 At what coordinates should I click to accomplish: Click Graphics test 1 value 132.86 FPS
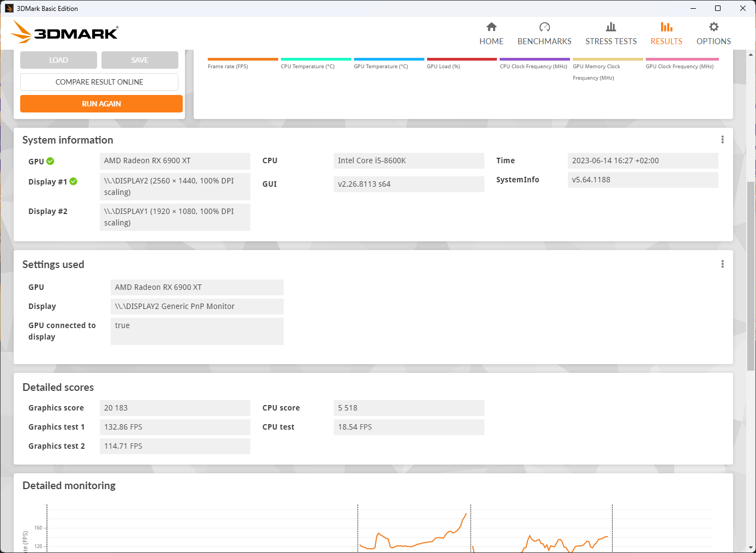point(175,427)
